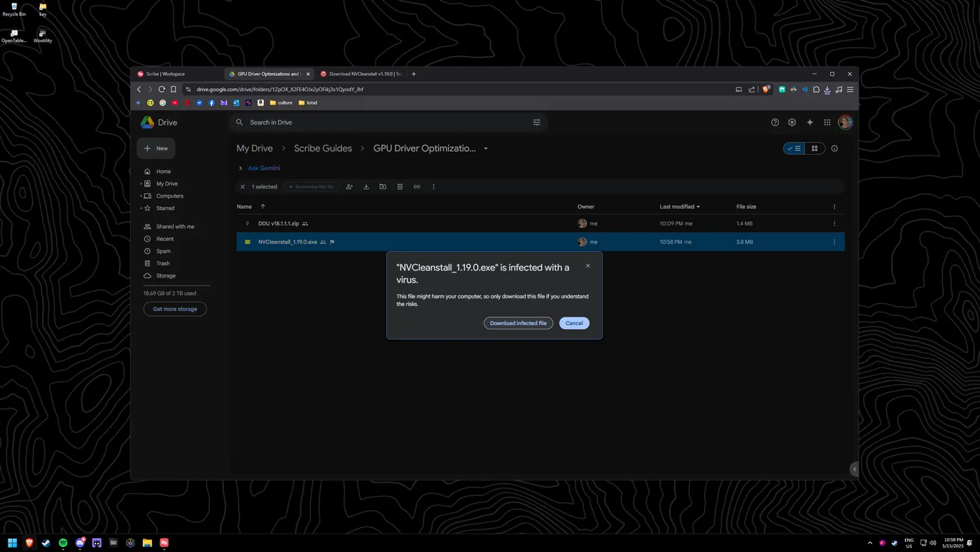
Task: Open GPU Driver Optimizatio... folder dropdown arrow
Action: pos(486,149)
